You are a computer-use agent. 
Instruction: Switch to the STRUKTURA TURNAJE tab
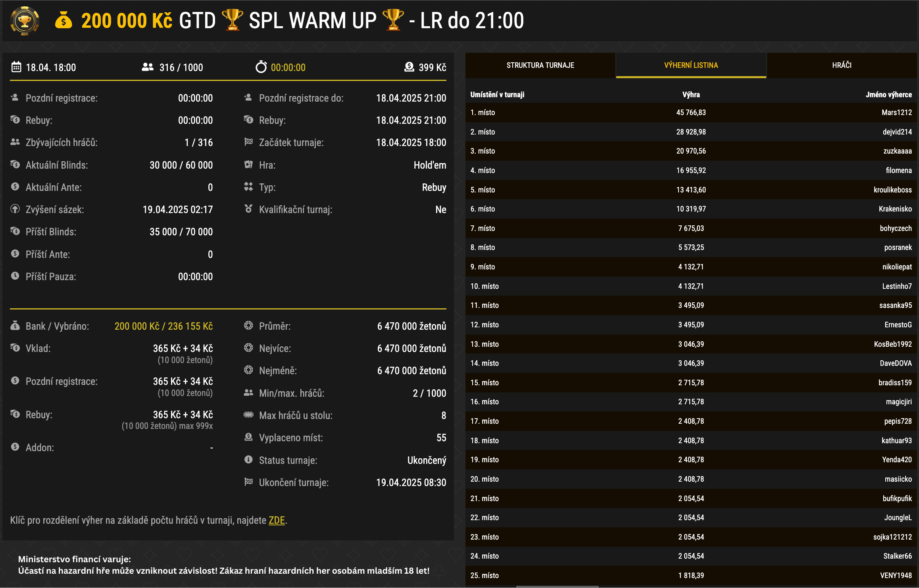540,65
